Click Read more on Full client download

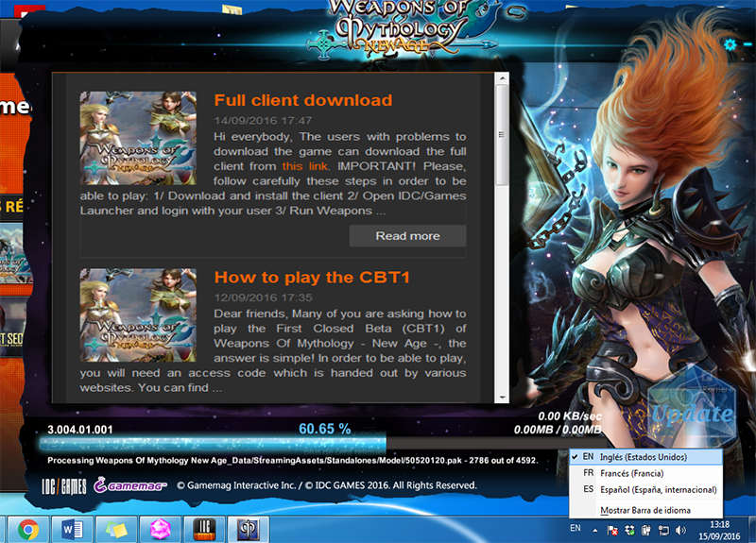point(407,236)
